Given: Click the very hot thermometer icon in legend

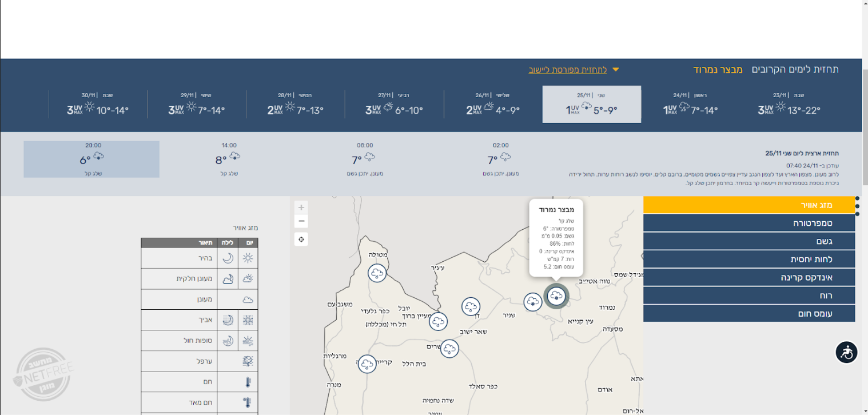Looking at the screenshot, I should point(248,402).
